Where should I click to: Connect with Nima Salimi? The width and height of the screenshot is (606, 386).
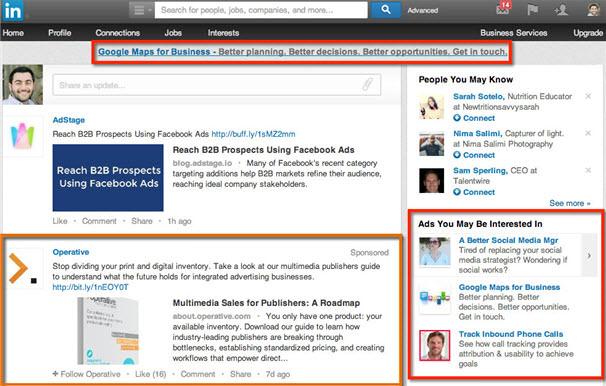[474, 155]
